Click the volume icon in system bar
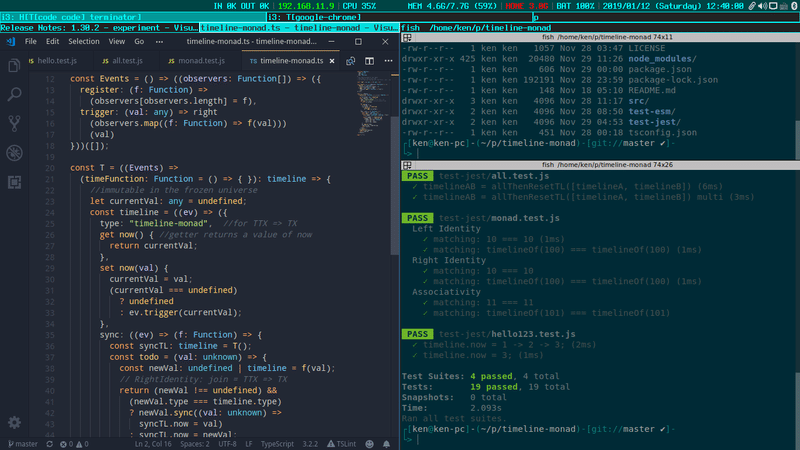800x450 pixels. click(x=762, y=6)
